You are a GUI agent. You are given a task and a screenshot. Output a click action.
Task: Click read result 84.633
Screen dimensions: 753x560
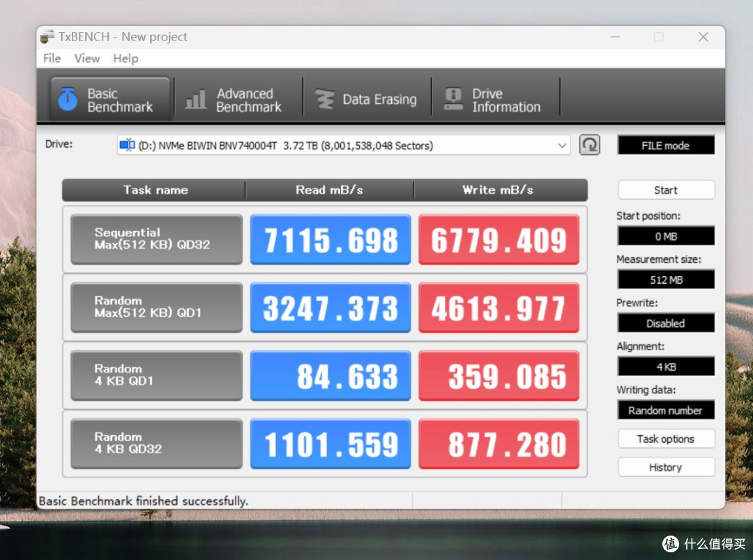click(330, 376)
